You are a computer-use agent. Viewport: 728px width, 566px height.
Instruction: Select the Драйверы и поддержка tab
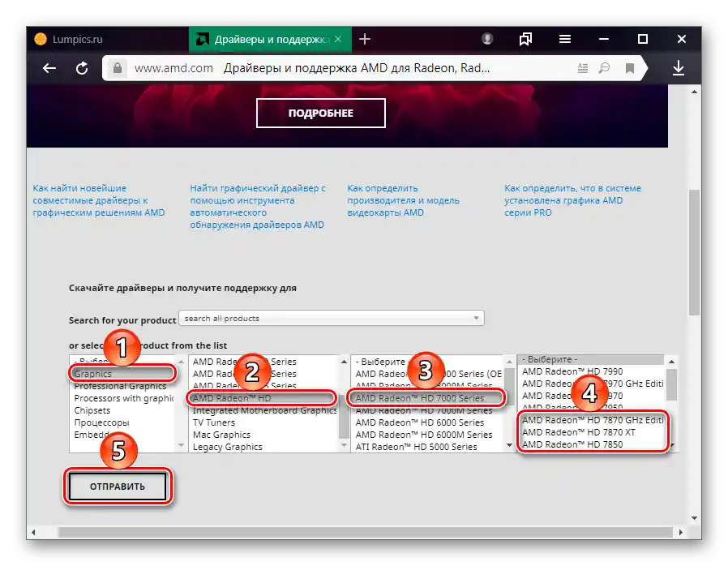click(270, 40)
